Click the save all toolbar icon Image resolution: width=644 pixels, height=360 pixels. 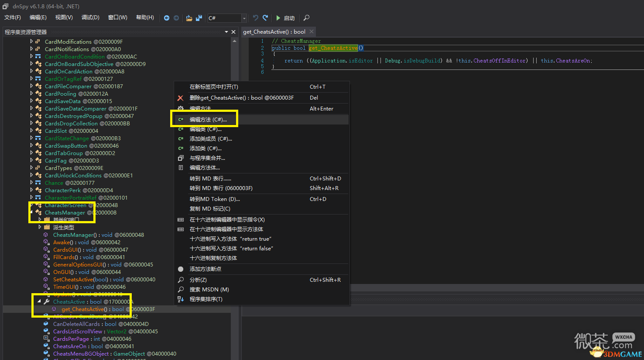pyautogui.click(x=199, y=18)
